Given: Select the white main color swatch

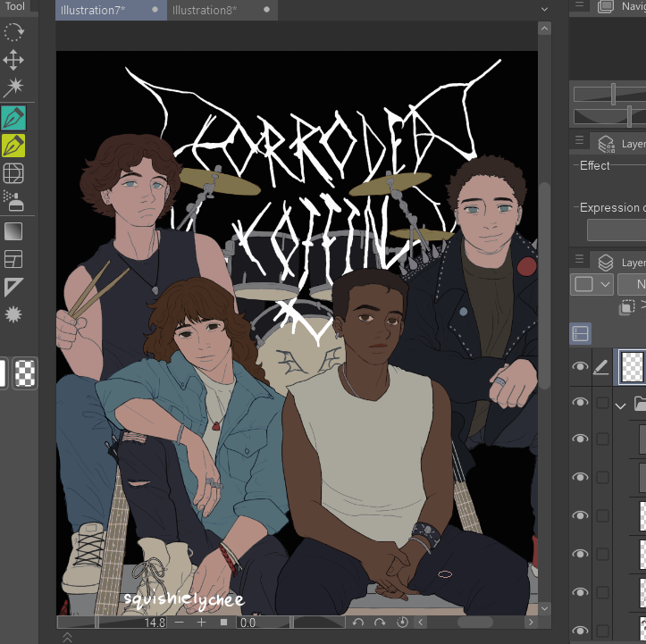Looking at the screenshot, I should click(x=3, y=373).
